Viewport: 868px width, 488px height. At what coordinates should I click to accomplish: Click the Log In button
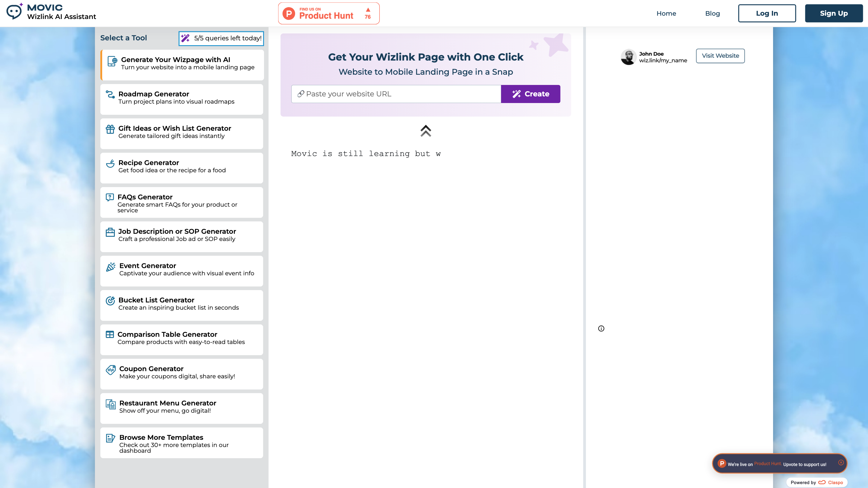pos(766,14)
